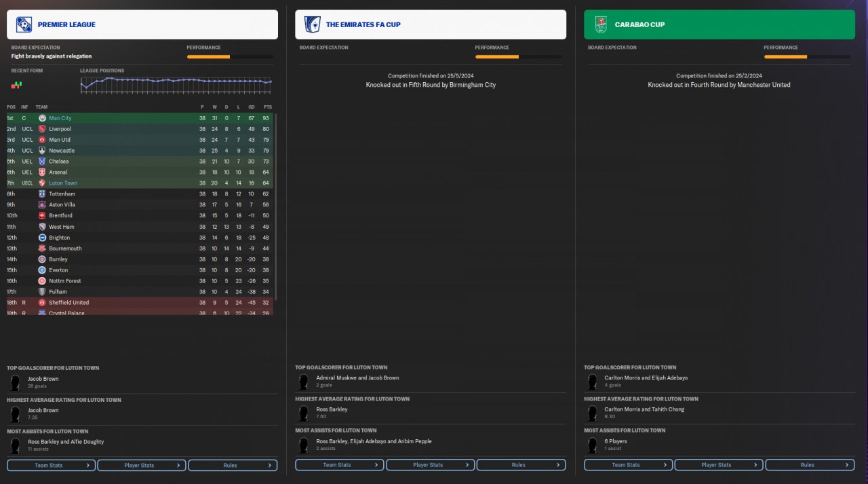Click the Carabao Cup logo

tap(601, 24)
